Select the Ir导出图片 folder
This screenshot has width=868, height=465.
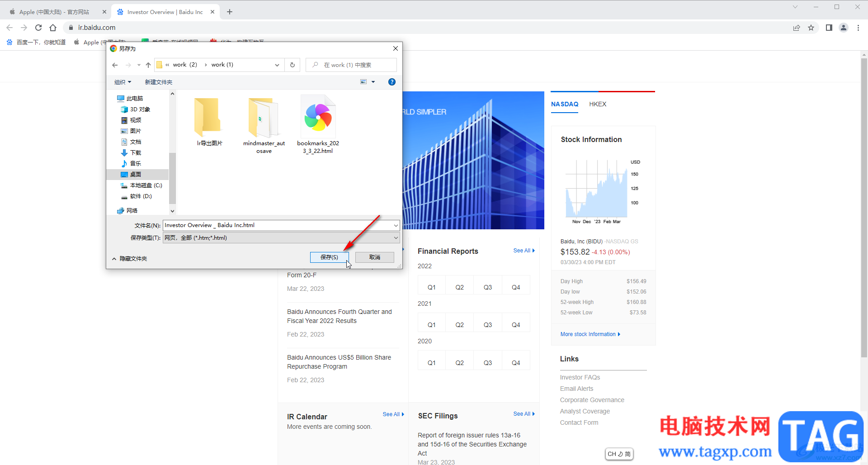tap(209, 122)
